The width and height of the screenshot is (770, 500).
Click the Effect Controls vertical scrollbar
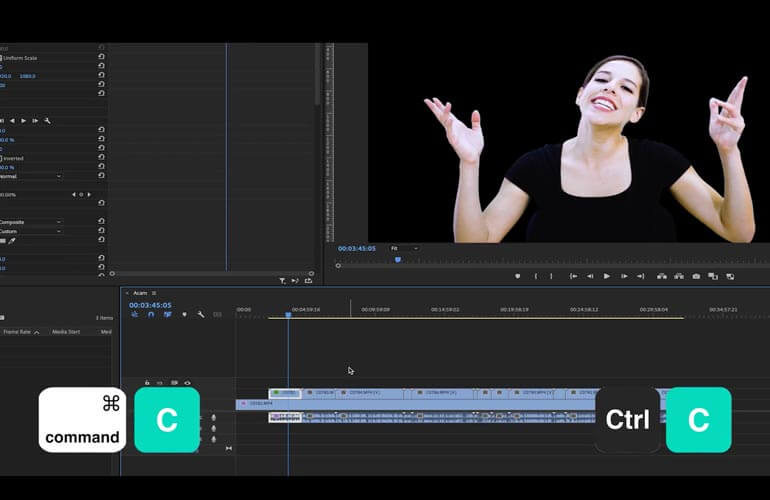(318, 75)
